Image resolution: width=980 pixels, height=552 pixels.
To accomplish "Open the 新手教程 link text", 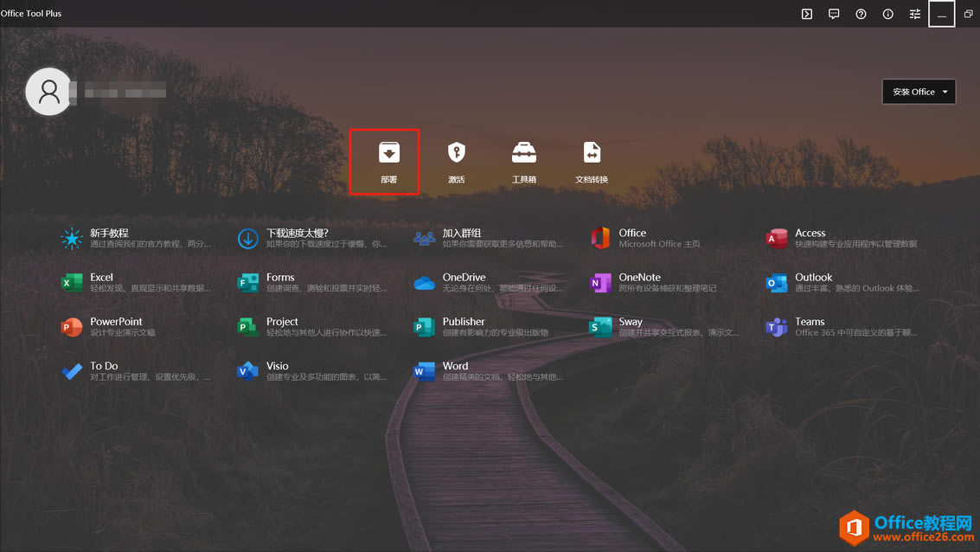I will [109, 233].
